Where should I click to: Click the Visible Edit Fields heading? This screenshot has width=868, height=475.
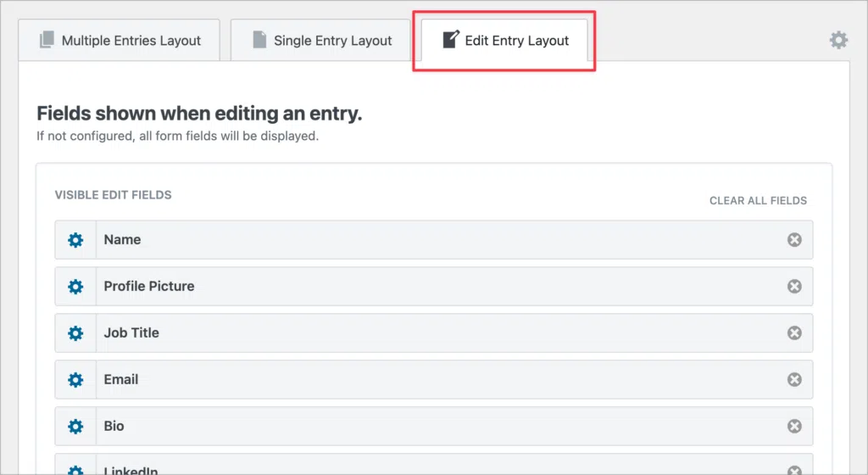pyautogui.click(x=113, y=195)
